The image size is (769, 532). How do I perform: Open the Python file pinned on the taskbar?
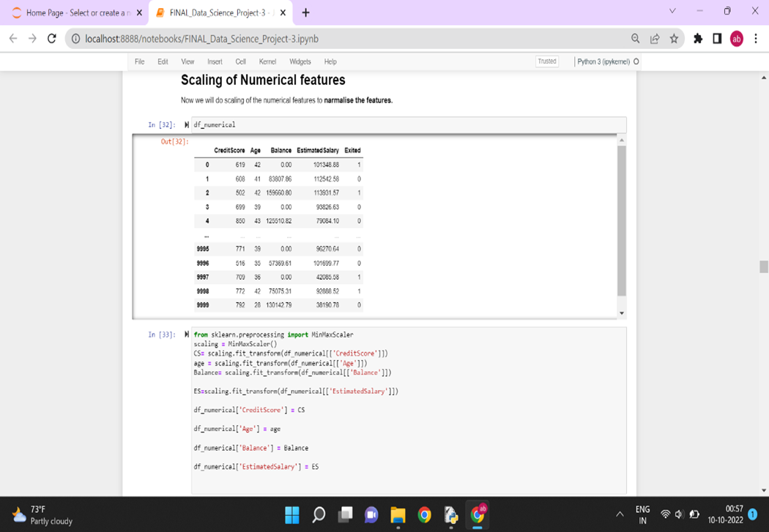coord(451,515)
